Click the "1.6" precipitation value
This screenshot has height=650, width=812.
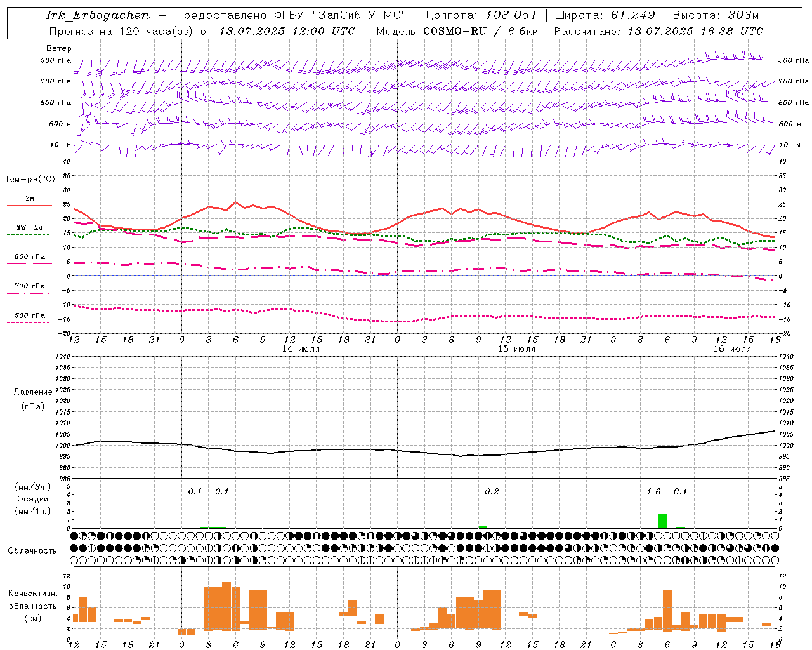click(653, 491)
